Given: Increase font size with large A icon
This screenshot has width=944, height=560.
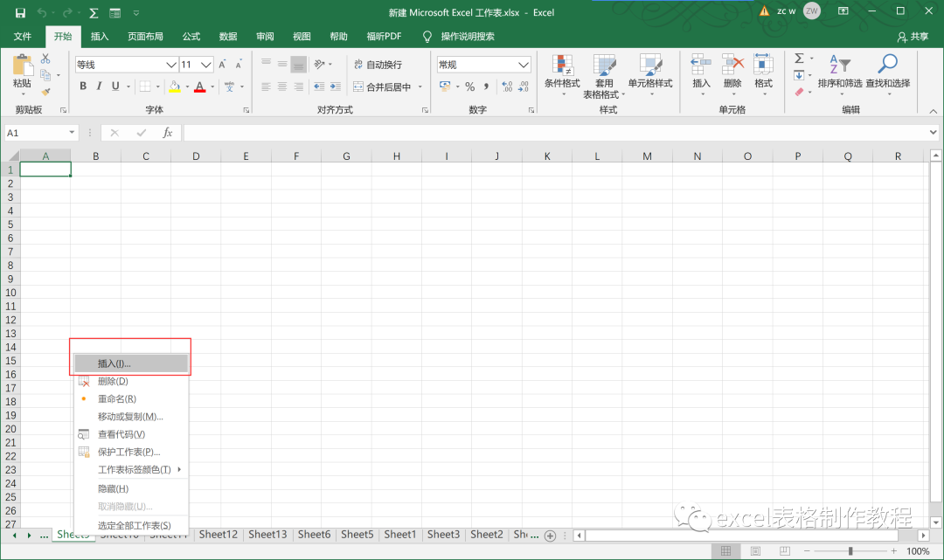Looking at the screenshot, I should (x=222, y=65).
